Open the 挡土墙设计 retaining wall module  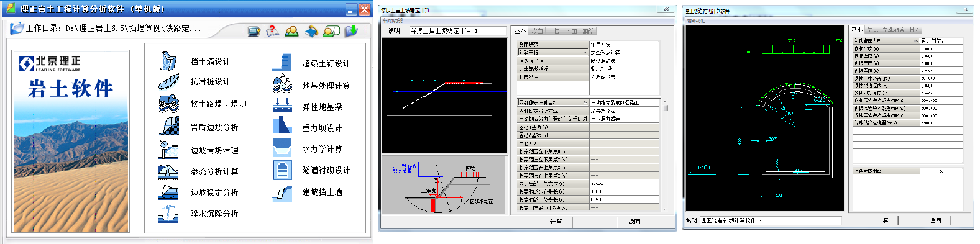210,61
